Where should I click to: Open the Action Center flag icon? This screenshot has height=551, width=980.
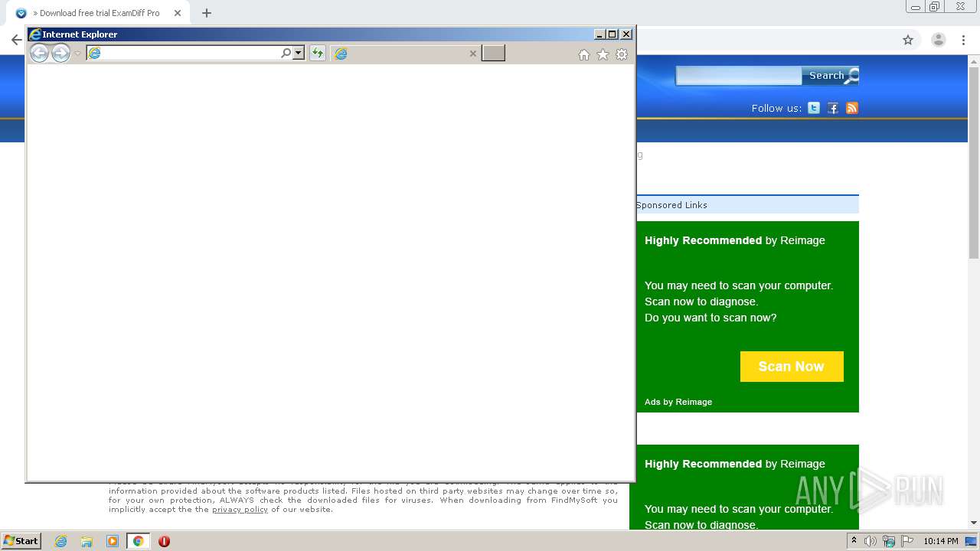point(907,541)
